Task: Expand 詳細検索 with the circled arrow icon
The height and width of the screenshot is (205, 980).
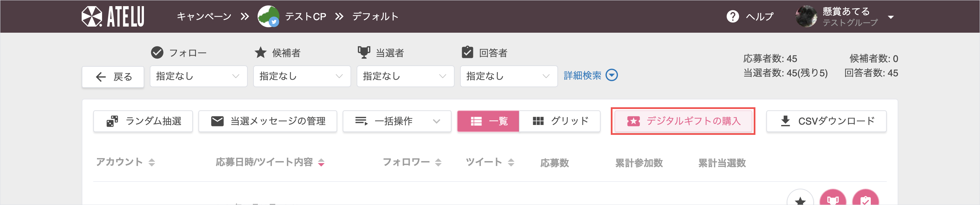Action: (611, 75)
